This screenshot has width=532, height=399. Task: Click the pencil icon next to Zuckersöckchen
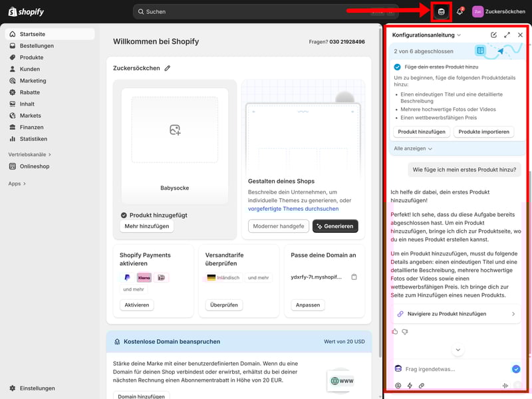pyautogui.click(x=168, y=68)
